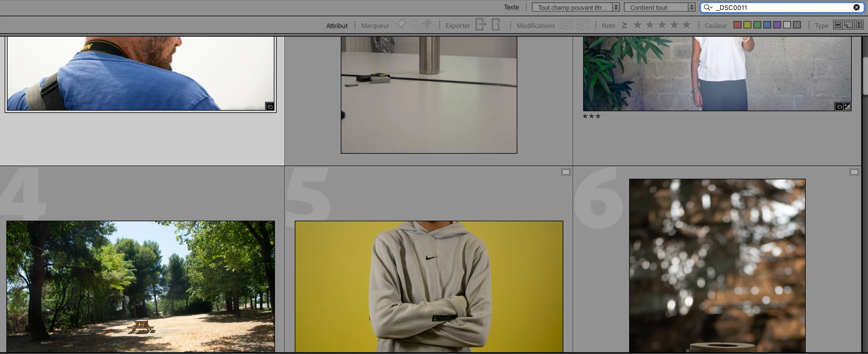
Task: Clear the _DSC0011 search text
Action: 856,7
